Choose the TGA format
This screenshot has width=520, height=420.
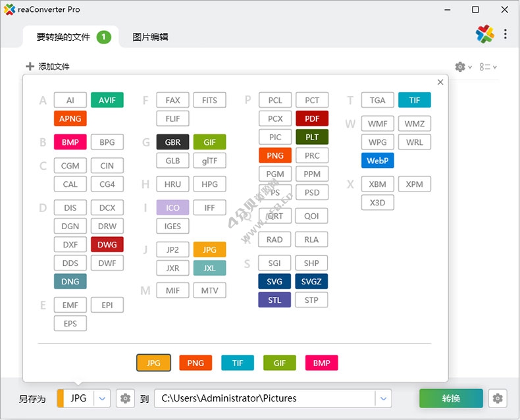click(378, 100)
